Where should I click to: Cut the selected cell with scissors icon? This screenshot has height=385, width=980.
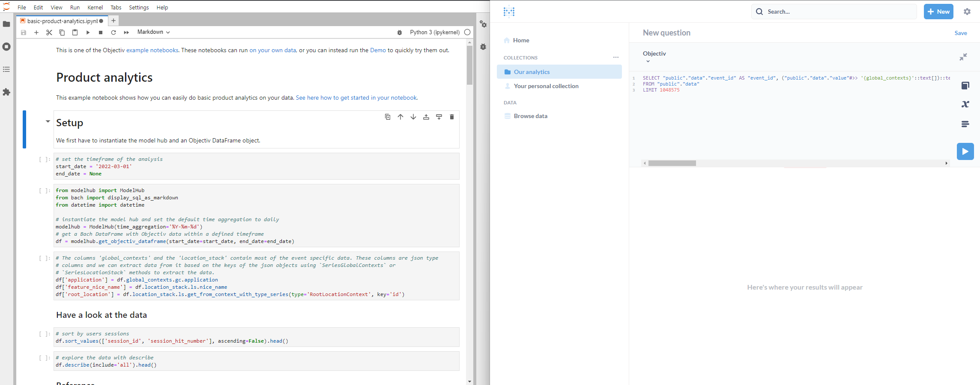tap(49, 33)
